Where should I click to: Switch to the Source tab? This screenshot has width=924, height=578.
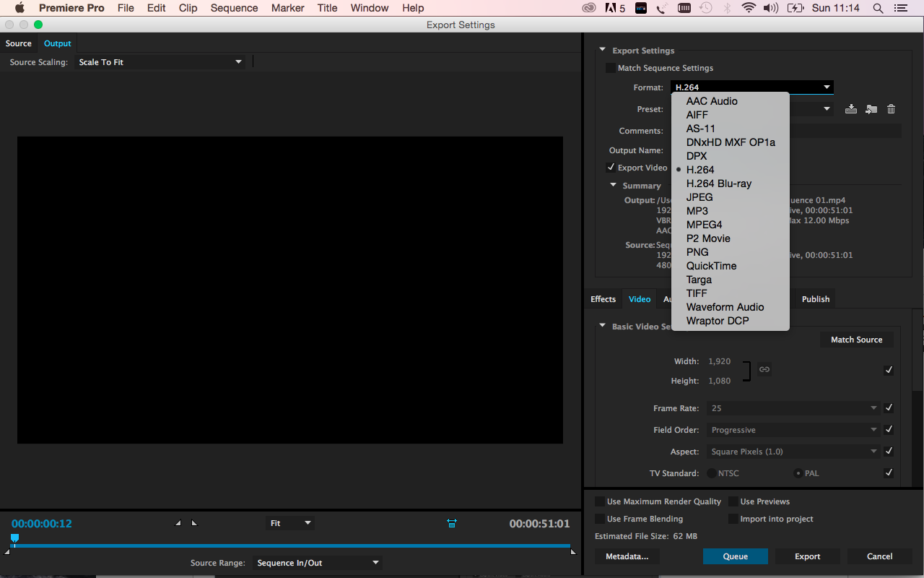click(x=19, y=43)
